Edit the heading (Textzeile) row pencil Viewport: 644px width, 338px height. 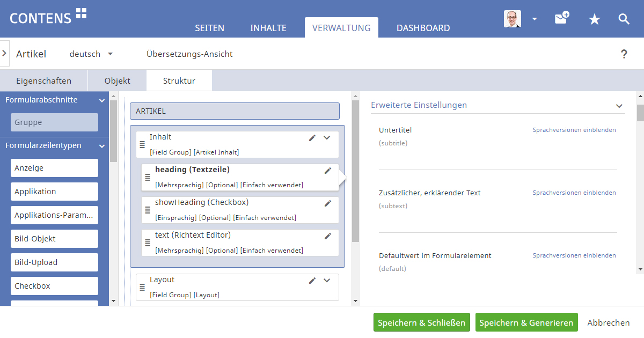(328, 171)
